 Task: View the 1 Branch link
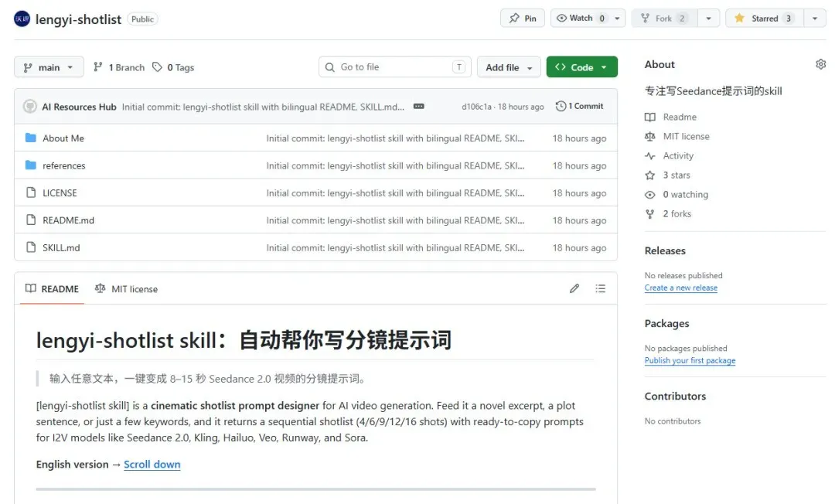(119, 67)
